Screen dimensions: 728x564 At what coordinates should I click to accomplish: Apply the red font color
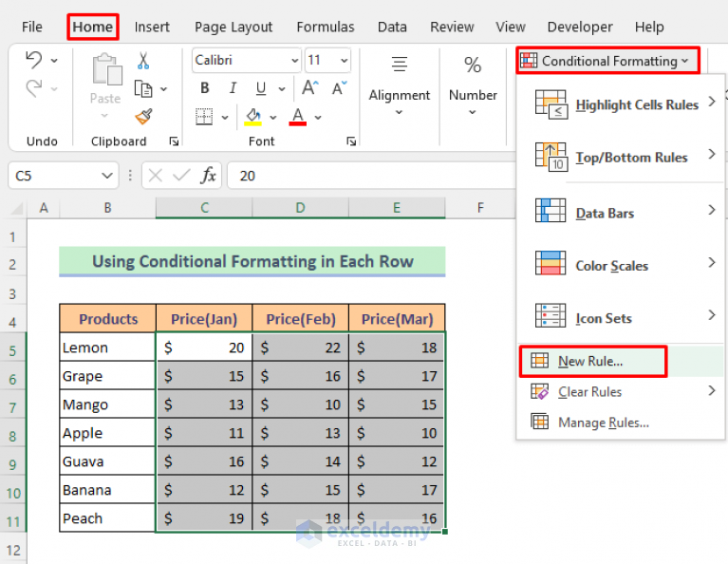pyautogui.click(x=298, y=117)
